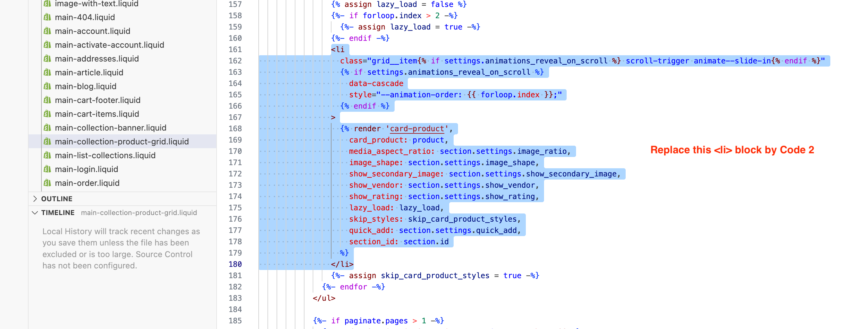Image resolution: width=868 pixels, height=329 pixels.
Task: Click the word data-cascade on line 164
Action: [x=376, y=83]
